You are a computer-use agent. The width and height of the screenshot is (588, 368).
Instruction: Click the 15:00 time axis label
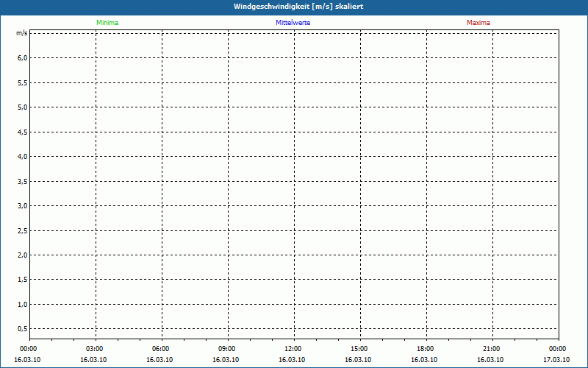[359, 349]
